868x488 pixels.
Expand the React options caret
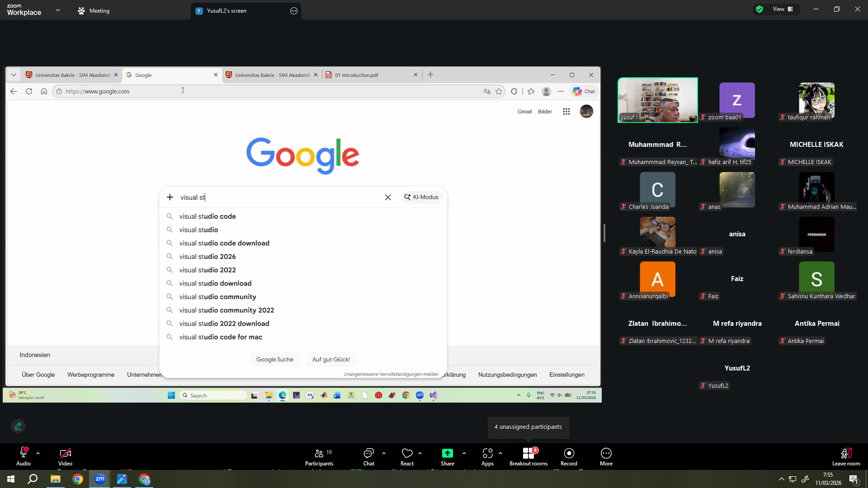(420, 453)
